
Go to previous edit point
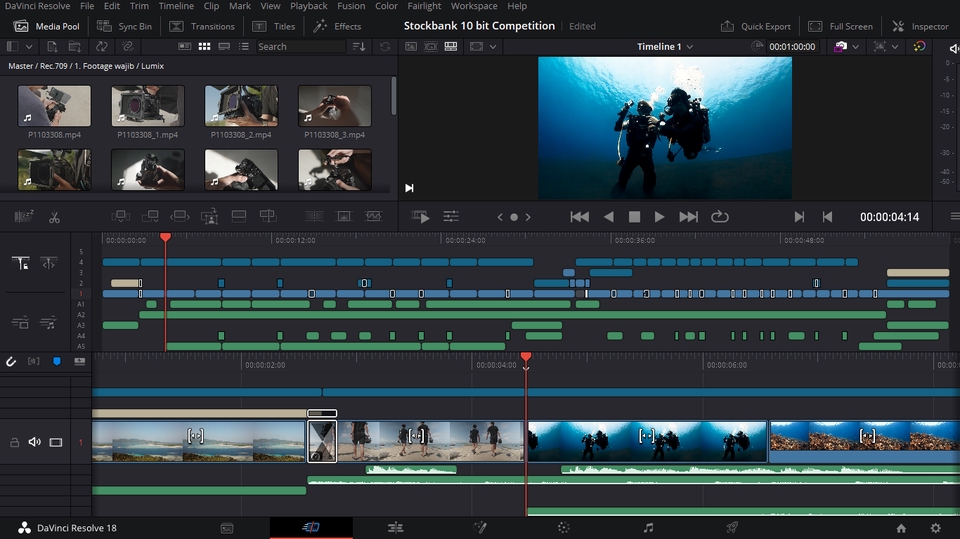(827, 217)
